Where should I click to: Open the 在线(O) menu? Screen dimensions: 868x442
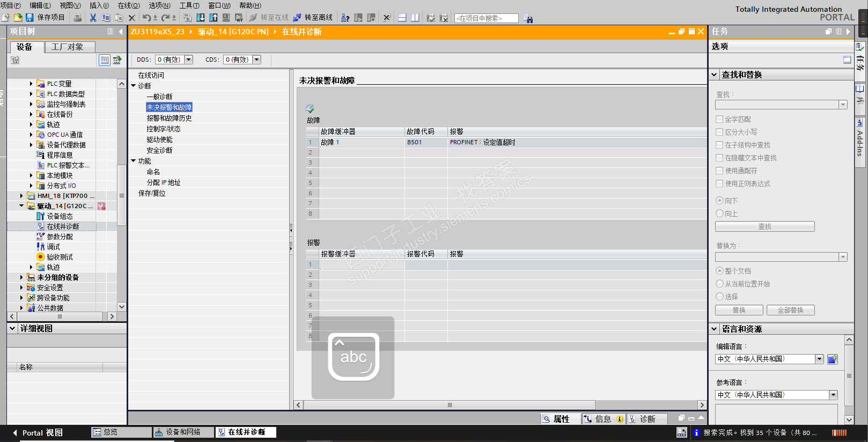pos(129,5)
